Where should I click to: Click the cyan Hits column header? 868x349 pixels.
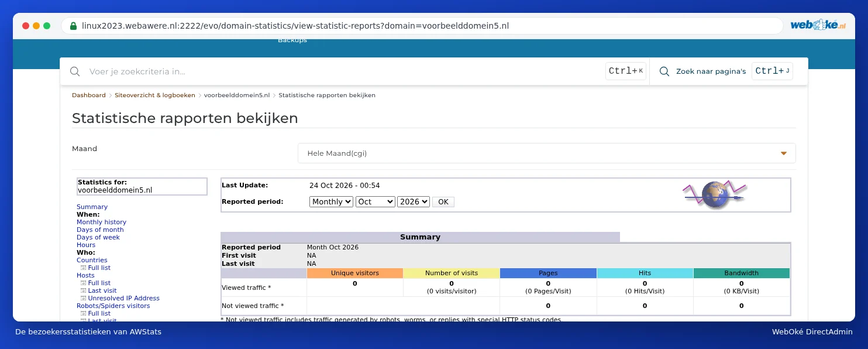[645, 273]
